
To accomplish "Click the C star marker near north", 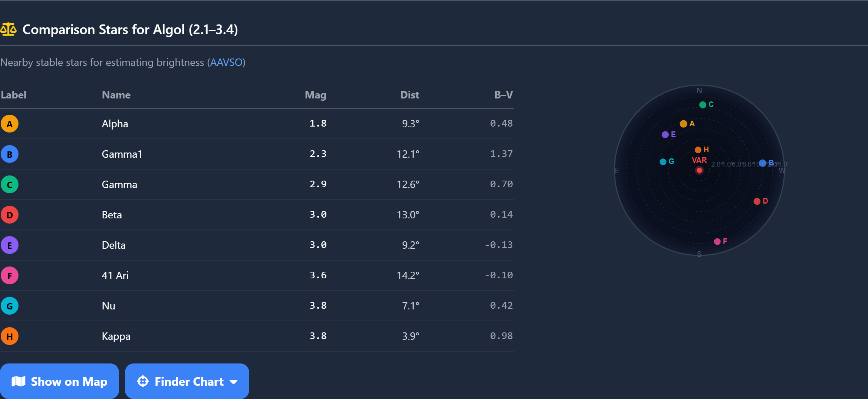I will pos(703,105).
